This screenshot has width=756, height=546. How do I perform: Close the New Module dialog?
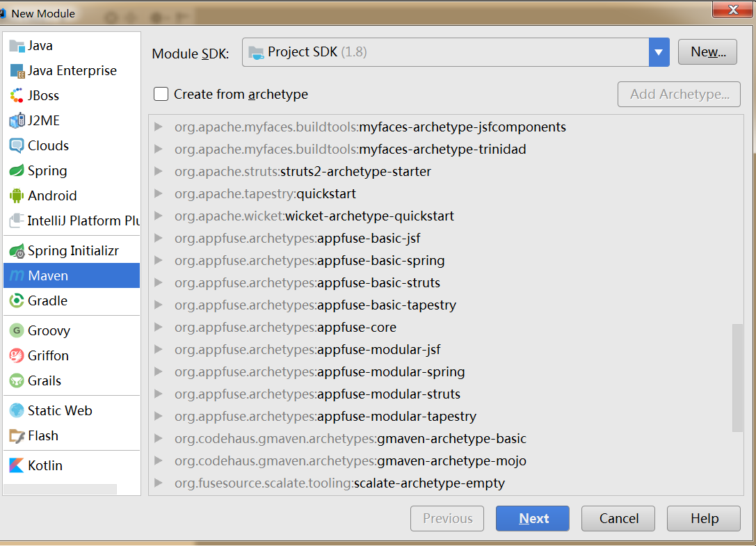[x=732, y=10]
